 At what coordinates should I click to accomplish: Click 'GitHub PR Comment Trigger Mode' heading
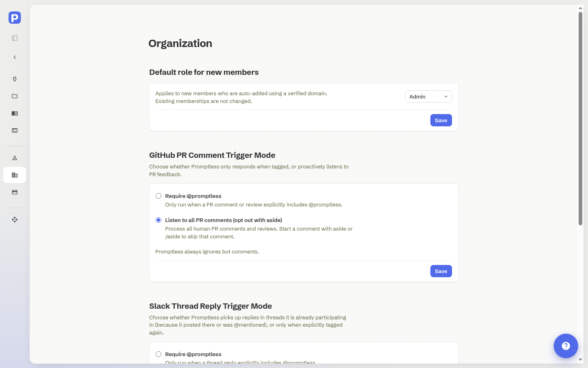(212, 155)
